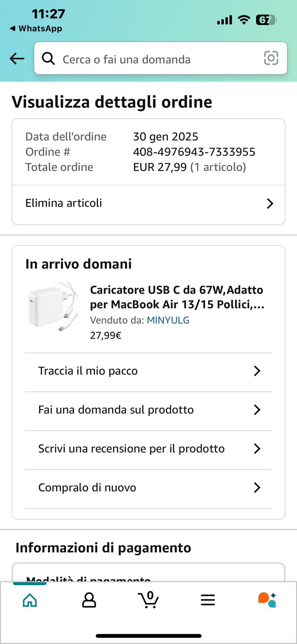The height and width of the screenshot is (644, 297).
Task: Select the Traccia il mio pacco row
Action: point(88,371)
